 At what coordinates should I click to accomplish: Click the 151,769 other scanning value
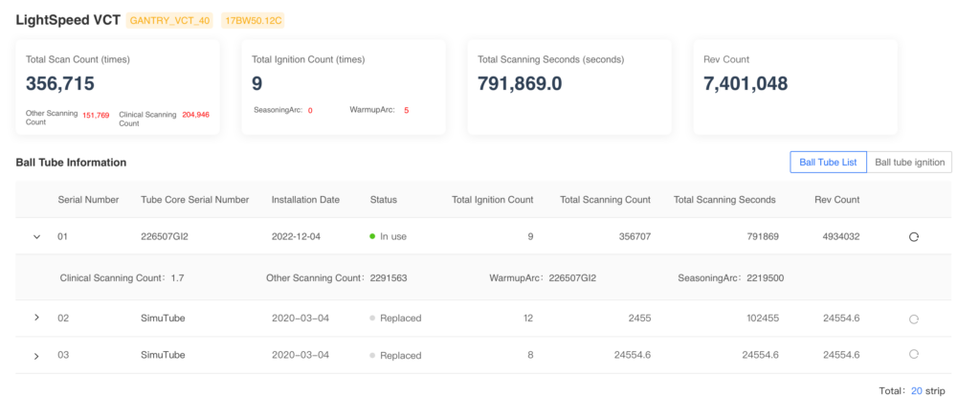(x=96, y=115)
